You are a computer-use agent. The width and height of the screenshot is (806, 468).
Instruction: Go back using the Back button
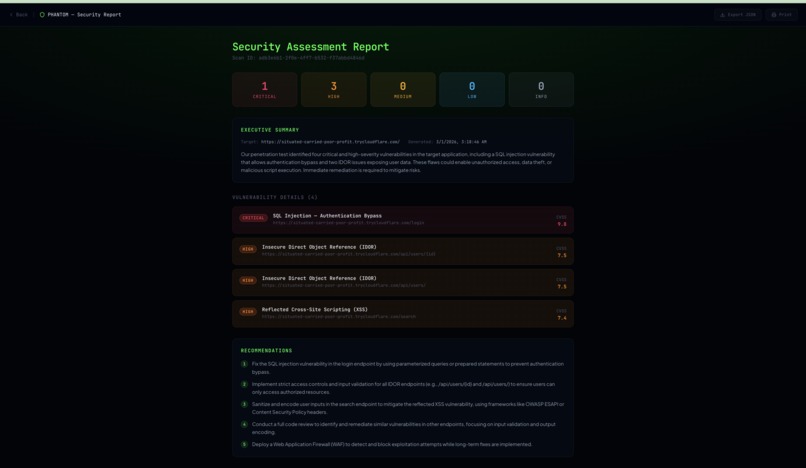(x=19, y=15)
